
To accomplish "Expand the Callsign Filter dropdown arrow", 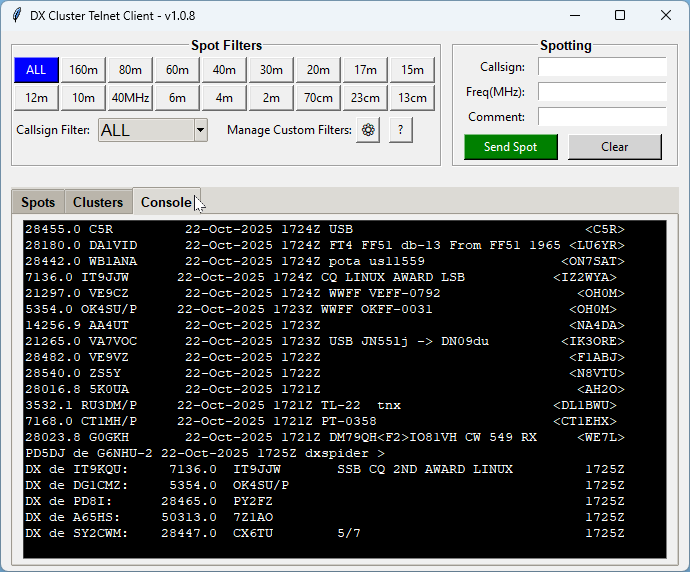I will [200, 130].
